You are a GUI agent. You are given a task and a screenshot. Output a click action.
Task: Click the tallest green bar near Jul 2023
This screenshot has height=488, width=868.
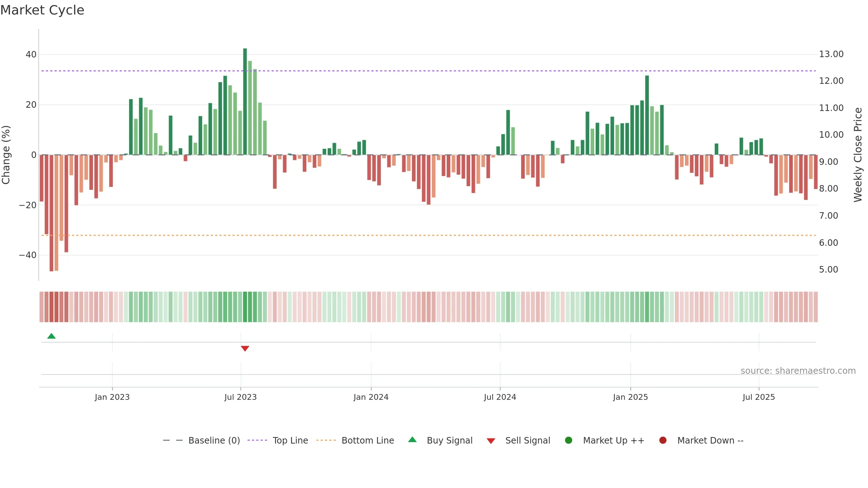coord(245,102)
